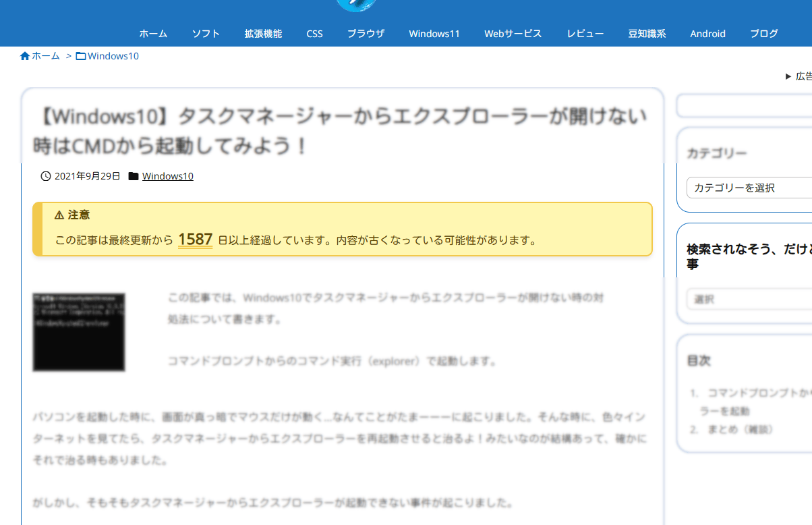Open the Android navigation item
Viewport: 812px width, 525px height.
click(x=707, y=33)
